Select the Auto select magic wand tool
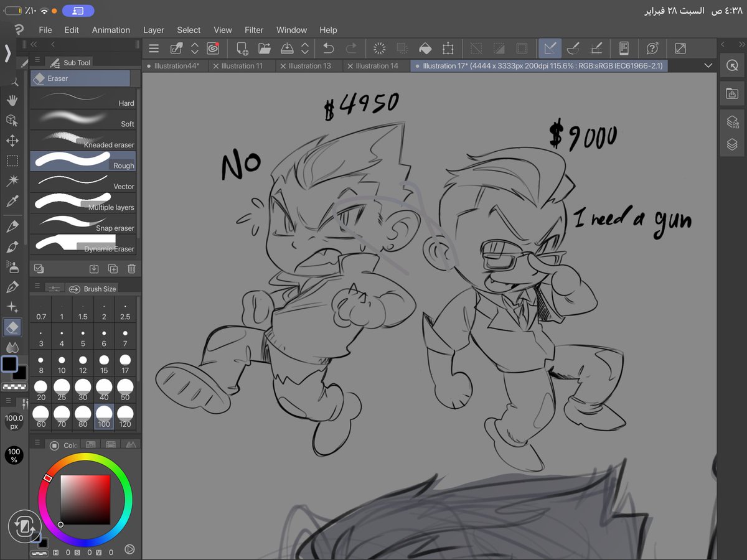The height and width of the screenshot is (560, 747). click(x=12, y=180)
